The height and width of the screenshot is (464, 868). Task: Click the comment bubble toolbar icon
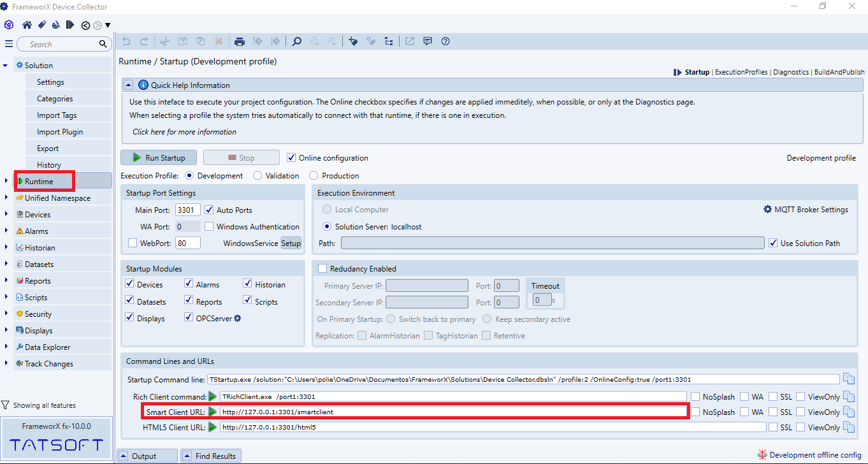pos(428,41)
